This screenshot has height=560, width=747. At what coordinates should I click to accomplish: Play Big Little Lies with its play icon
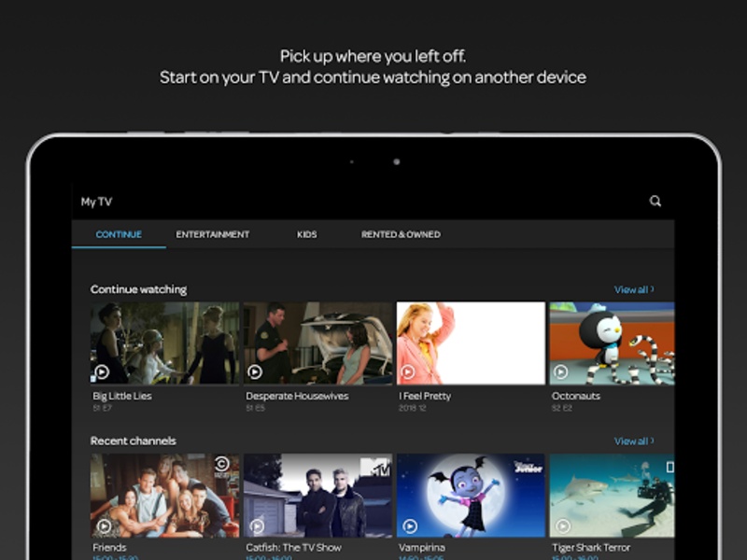pos(102,371)
